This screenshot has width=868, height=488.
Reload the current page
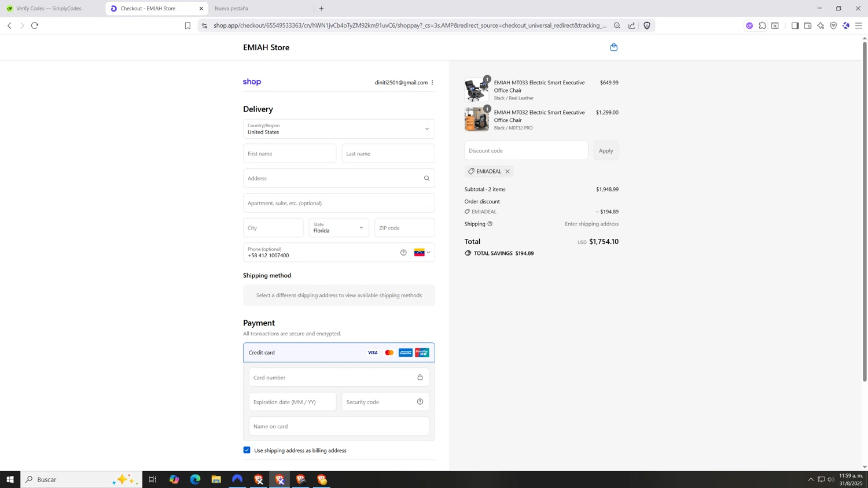coord(35,25)
